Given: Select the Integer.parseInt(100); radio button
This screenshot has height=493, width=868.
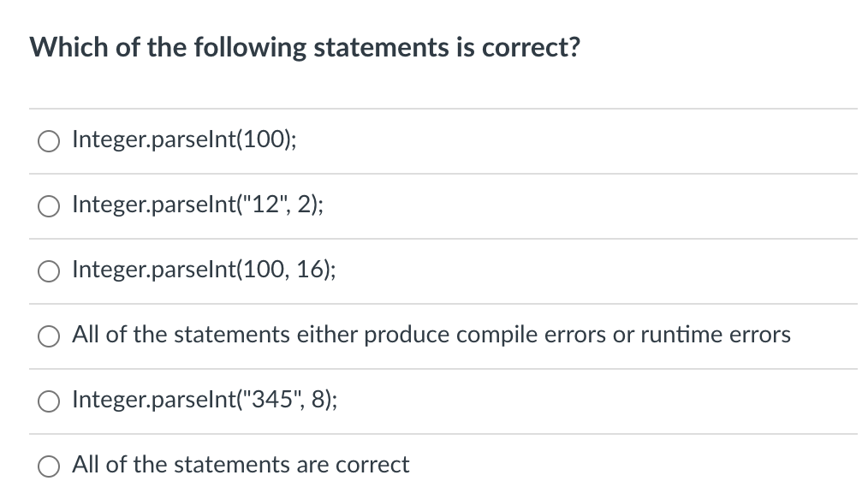Looking at the screenshot, I should pos(49,141).
